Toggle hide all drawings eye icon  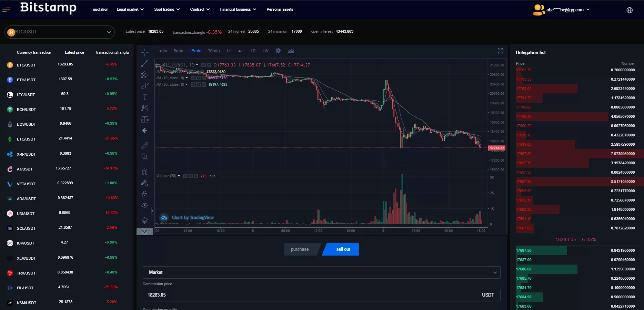point(145,205)
